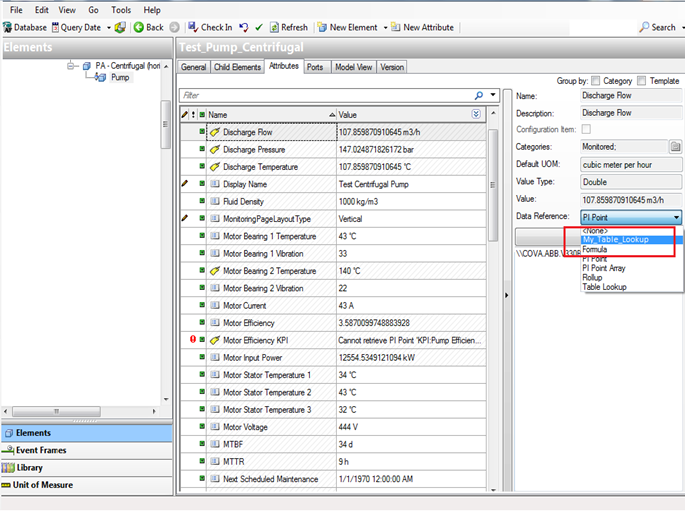
Task: Click the Discharge Pressure tag icon
Action: 215,149
